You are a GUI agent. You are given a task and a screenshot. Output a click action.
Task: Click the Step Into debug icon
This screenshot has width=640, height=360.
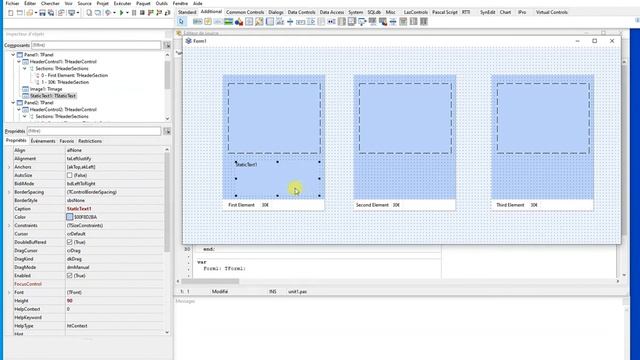[x=150, y=13]
